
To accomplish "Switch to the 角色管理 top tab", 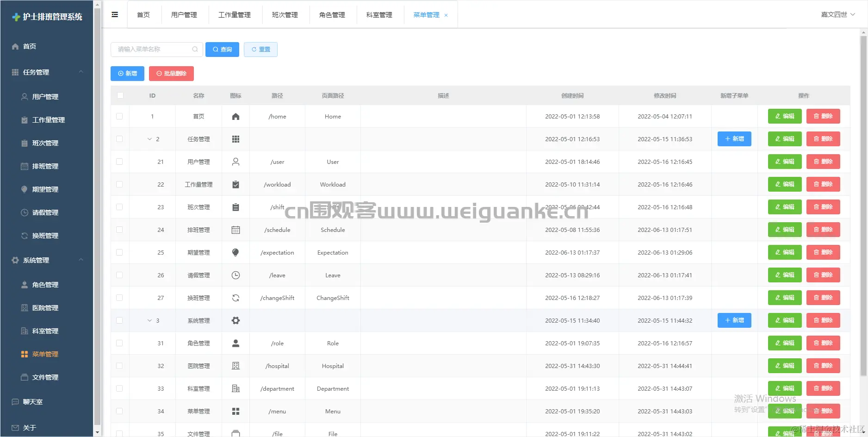I will point(332,15).
